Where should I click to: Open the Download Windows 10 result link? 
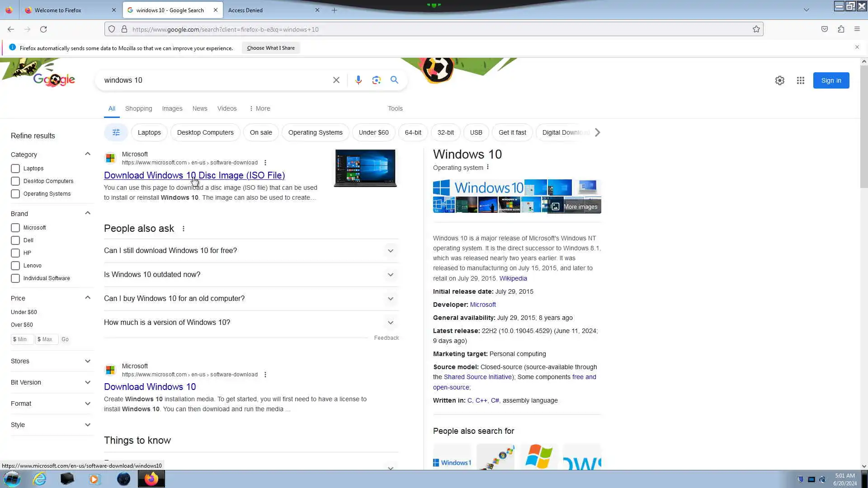[150, 387]
